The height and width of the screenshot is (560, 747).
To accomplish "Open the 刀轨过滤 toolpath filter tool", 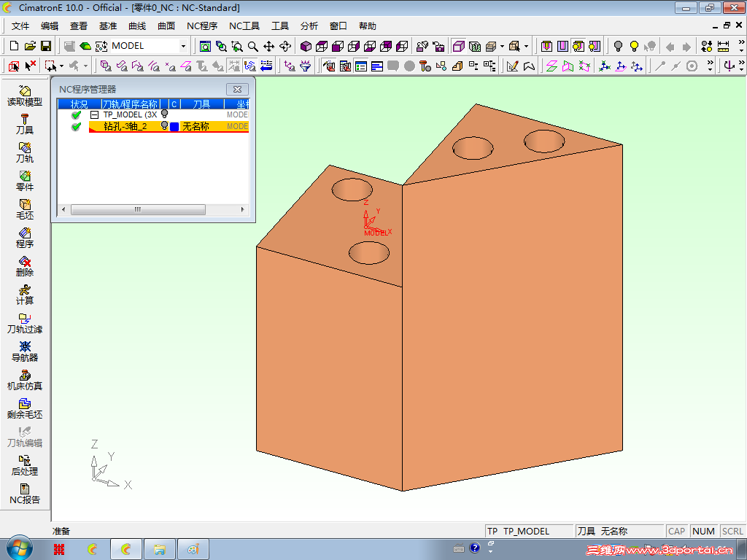I will pos(25,323).
